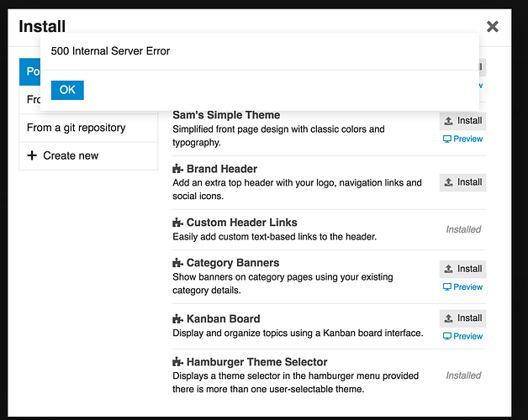Click the Category Banners title
The height and width of the screenshot is (420, 528).
point(233,263)
